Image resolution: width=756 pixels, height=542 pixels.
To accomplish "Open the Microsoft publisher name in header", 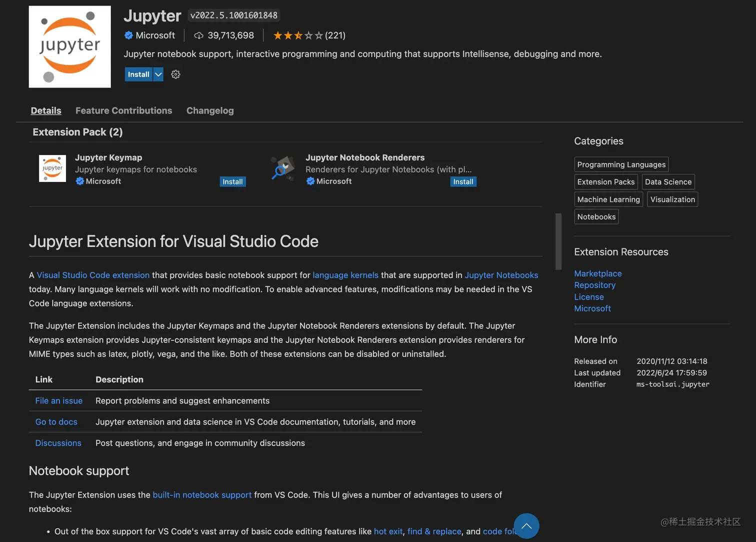I will click(x=155, y=35).
